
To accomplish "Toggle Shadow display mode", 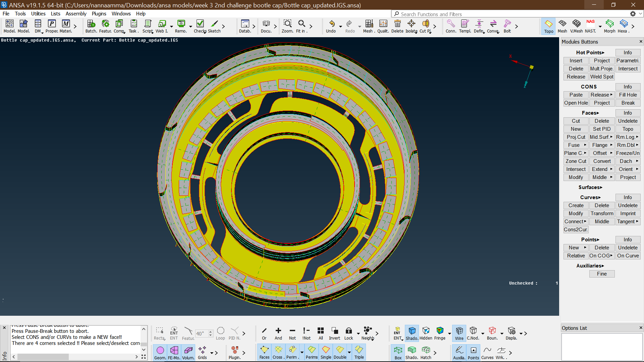I will [412, 333].
